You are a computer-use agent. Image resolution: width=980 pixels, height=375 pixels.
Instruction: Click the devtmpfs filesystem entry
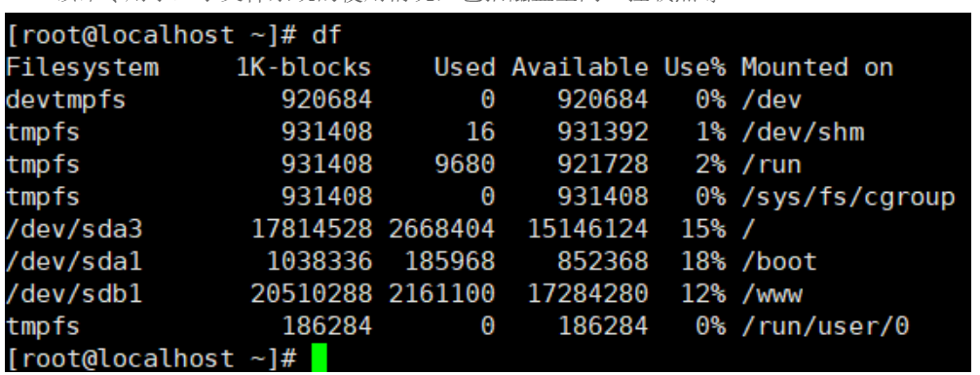(66, 100)
